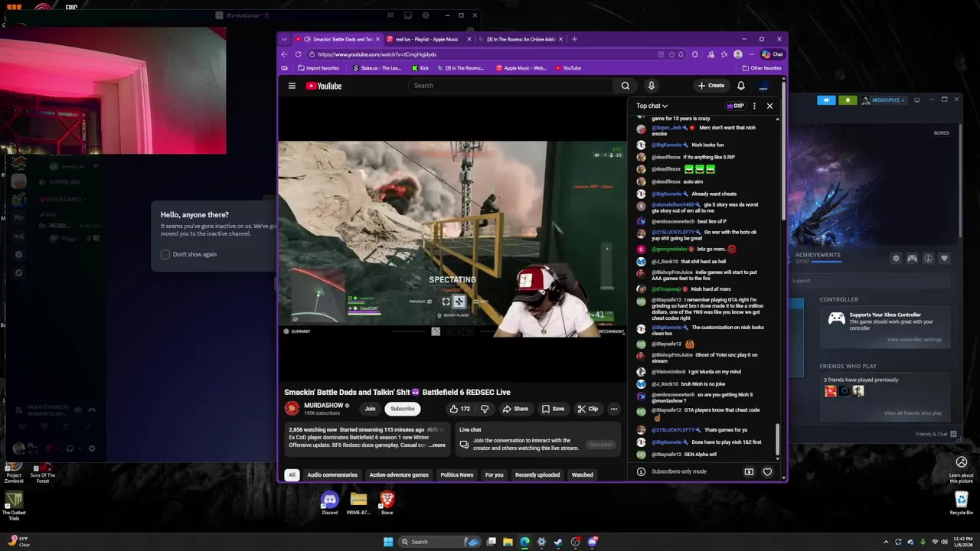Dislike the video with thumbs down
This screenshot has width=980, height=551.
(484, 409)
